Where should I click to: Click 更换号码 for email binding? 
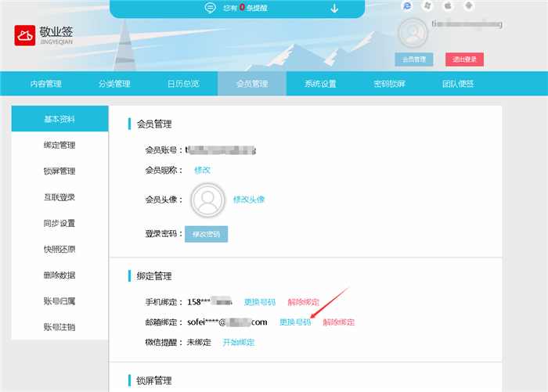click(x=295, y=322)
